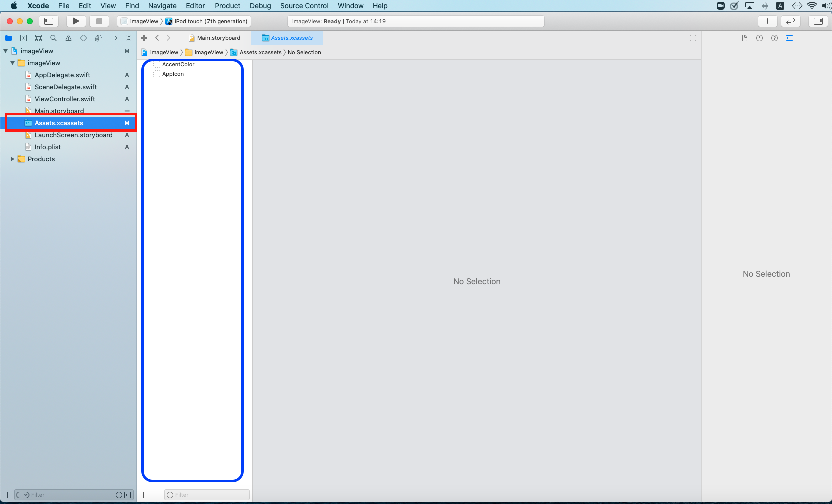Show the debug navigator
This screenshot has height=504, width=832.
tap(98, 38)
